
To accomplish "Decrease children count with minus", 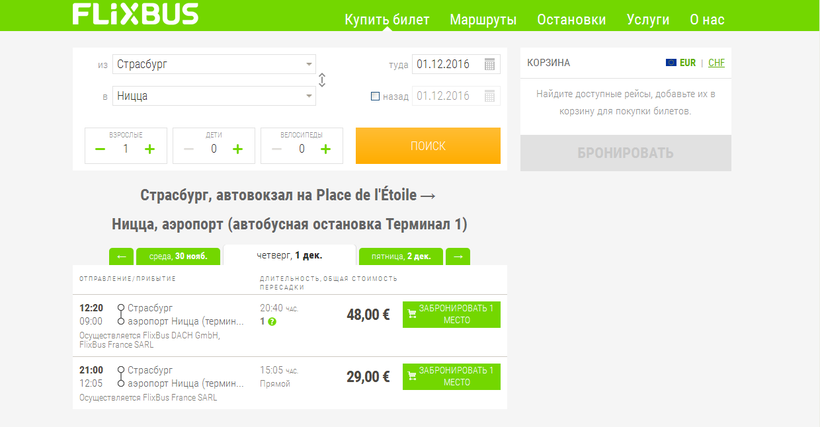I will pos(189,149).
